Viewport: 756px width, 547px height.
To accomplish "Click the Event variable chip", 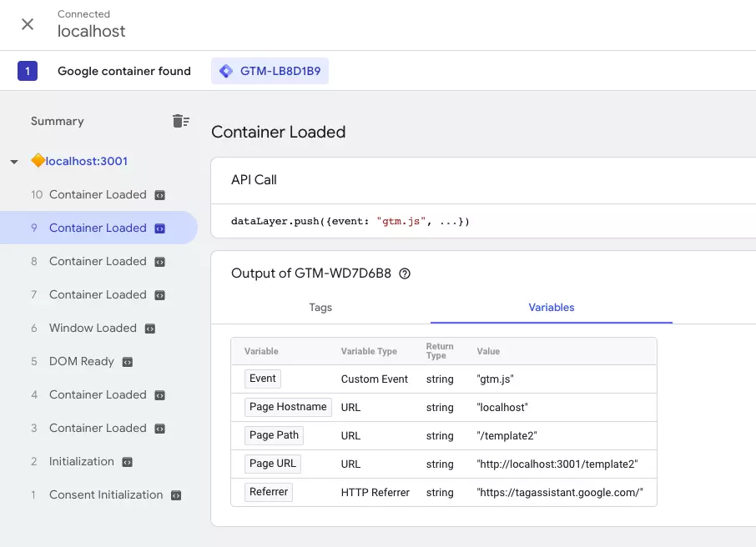I will point(263,379).
